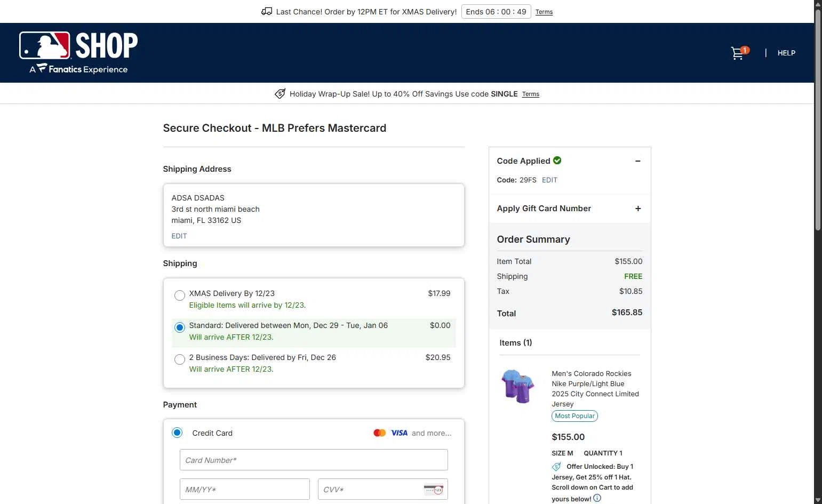Click the jersey product title text
822x504 pixels.
tap(595, 389)
